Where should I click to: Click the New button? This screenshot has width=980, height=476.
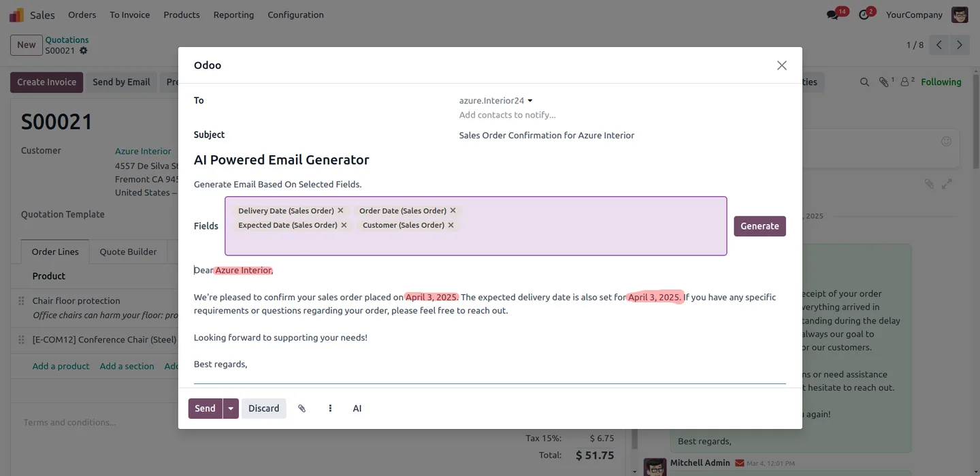(26, 45)
